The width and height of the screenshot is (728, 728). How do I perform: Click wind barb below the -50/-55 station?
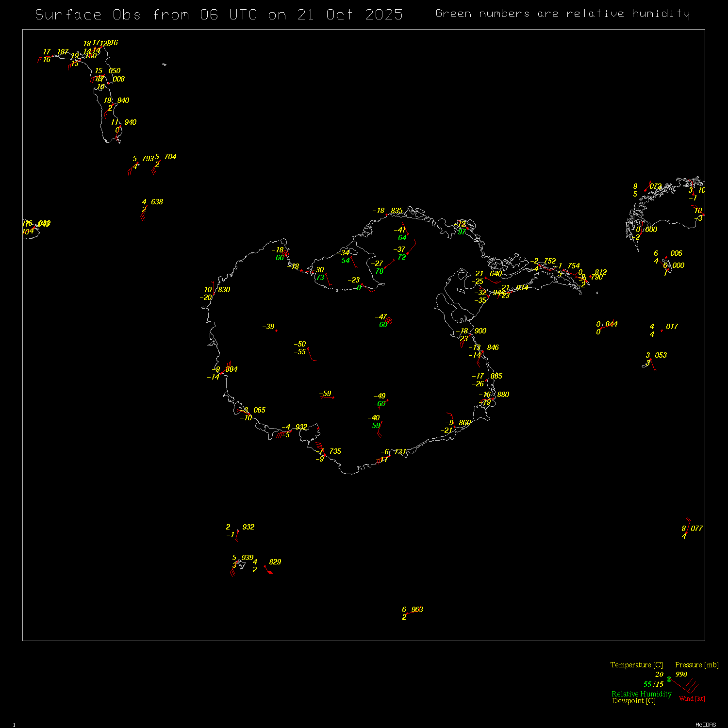tap(311, 354)
